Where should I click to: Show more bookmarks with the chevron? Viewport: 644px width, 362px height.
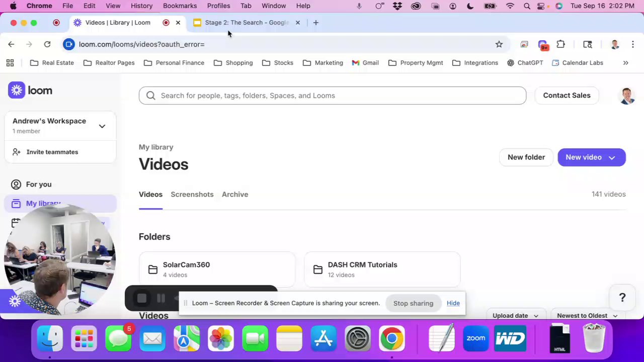tap(626, 63)
